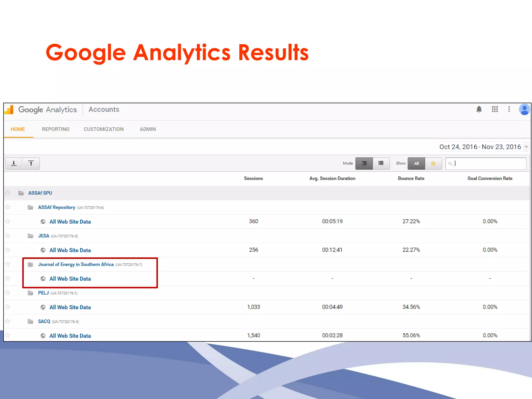This screenshot has width=532, height=399.
Task: Click the 00:12:41 session duration value
Action: 332,250
